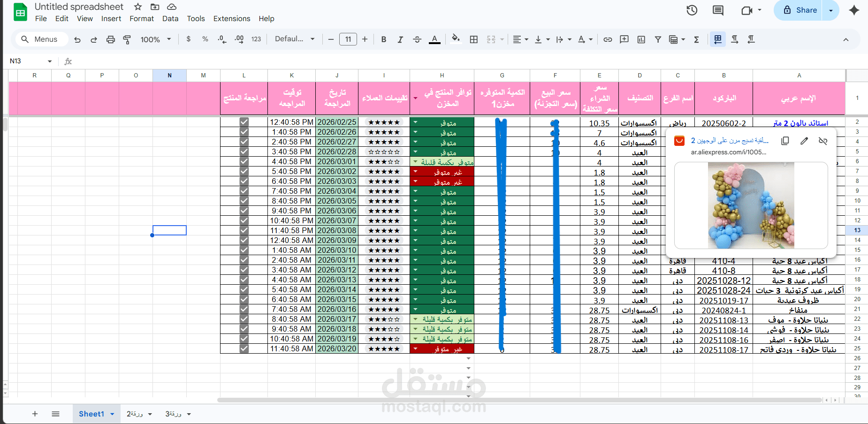Click the Undo icon in toolbar

point(77,39)
